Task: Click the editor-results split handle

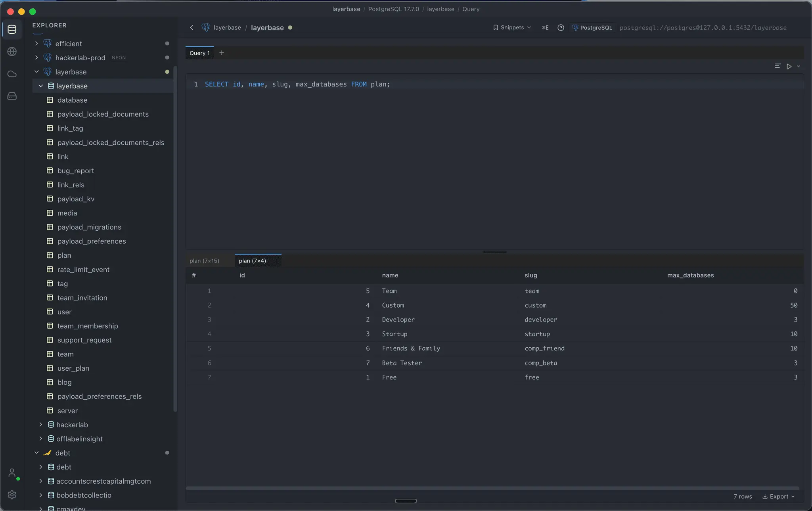Action: (x=494, y=252)
